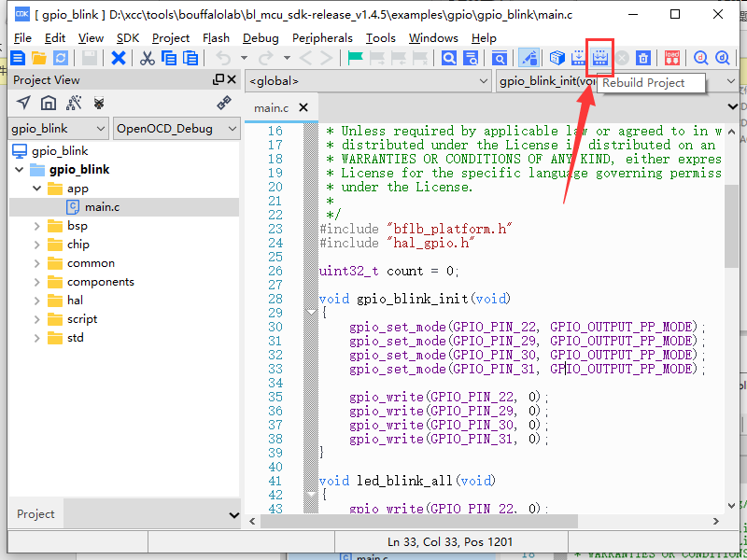The width and height of the screenshot is (747, 560).
Task: Open the File menu
Action: (x=22, y=38)
